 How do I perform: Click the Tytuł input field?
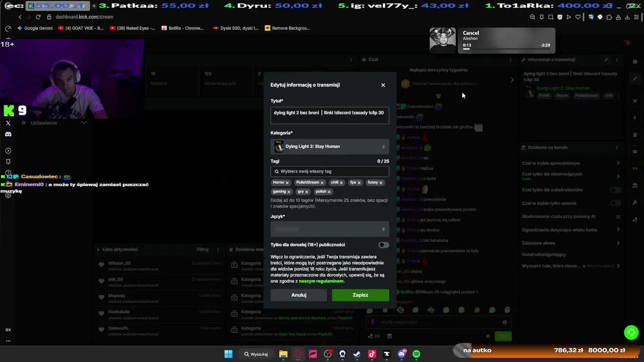click(330, 115)
